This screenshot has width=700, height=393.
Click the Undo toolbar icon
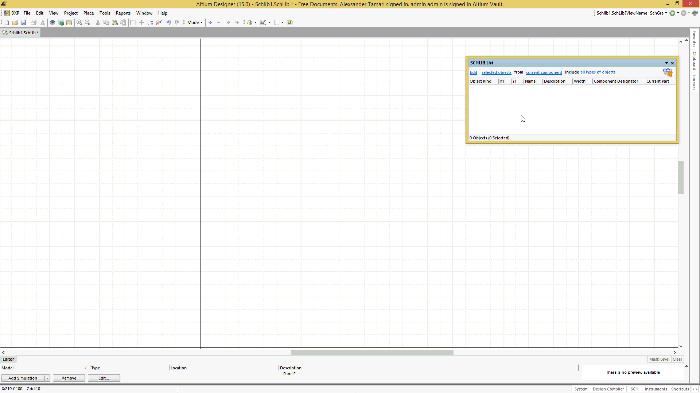coord(169,22)
